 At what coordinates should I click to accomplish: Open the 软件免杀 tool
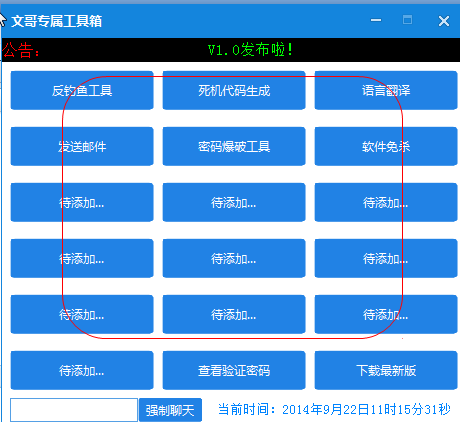[x=386, y=146]
